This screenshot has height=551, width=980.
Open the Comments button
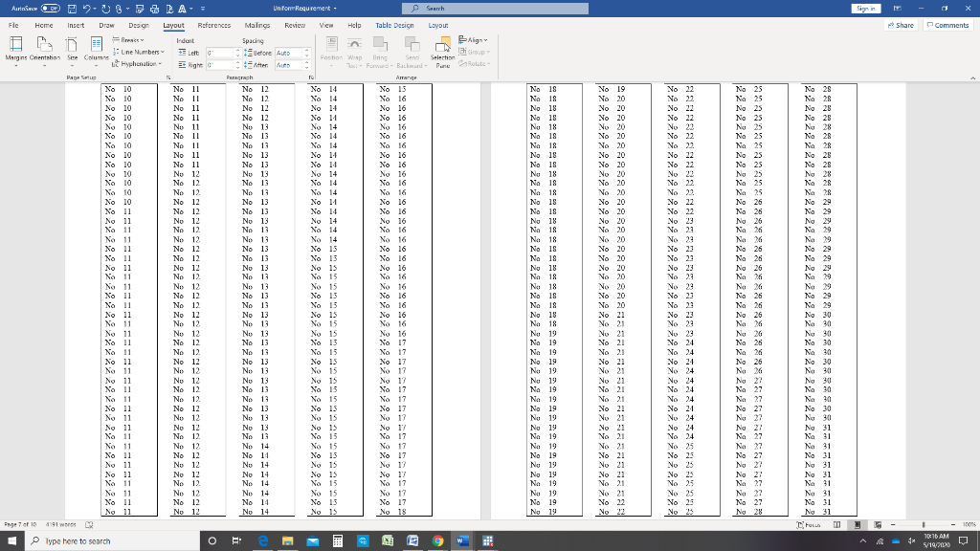click(x=947, y=25)
